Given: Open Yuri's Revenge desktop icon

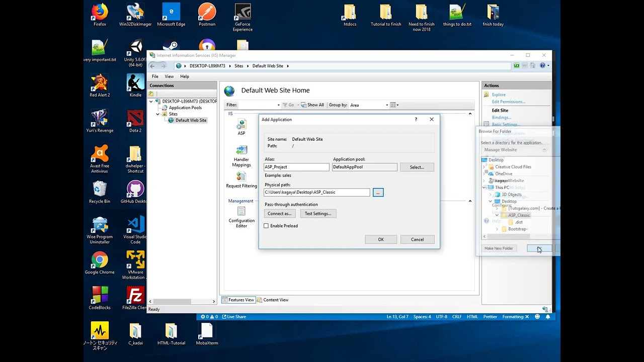Looking at the screenshot, I should pos(100,121).
